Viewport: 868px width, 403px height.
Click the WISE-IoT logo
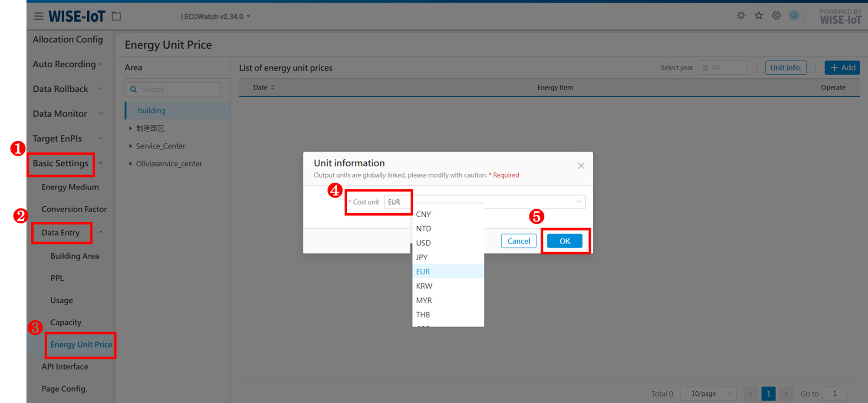pyautogui.click(x=76, y=17)
